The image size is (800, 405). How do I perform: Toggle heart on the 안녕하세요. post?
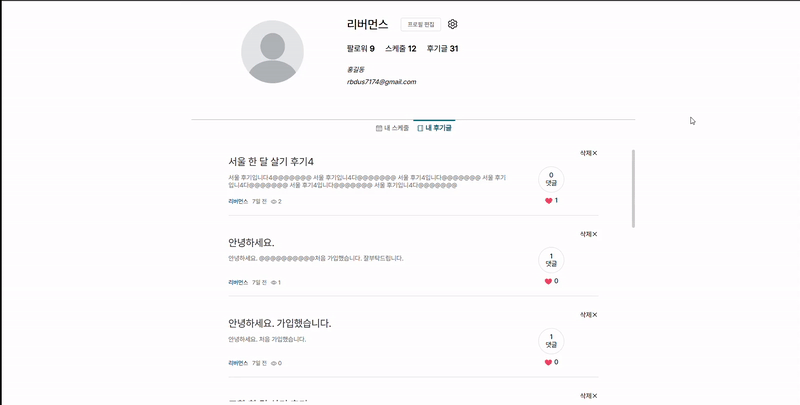click(x=548, y=281)
